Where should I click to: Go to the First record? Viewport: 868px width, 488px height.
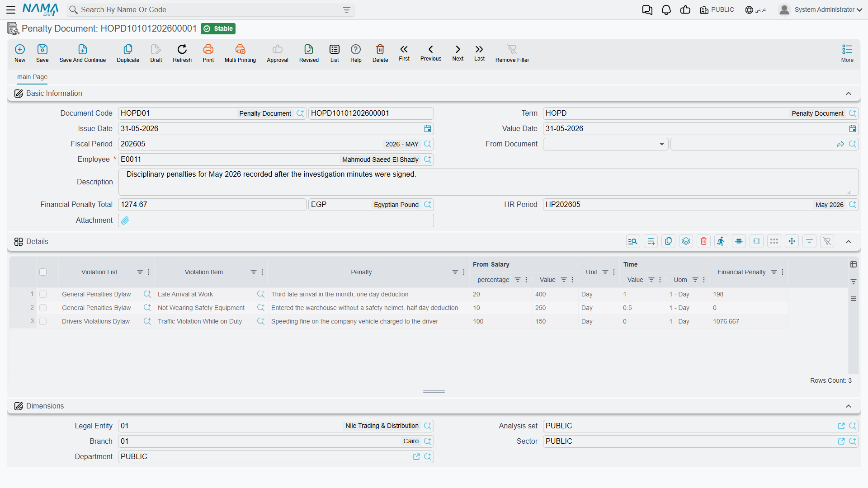coord(404,52)
